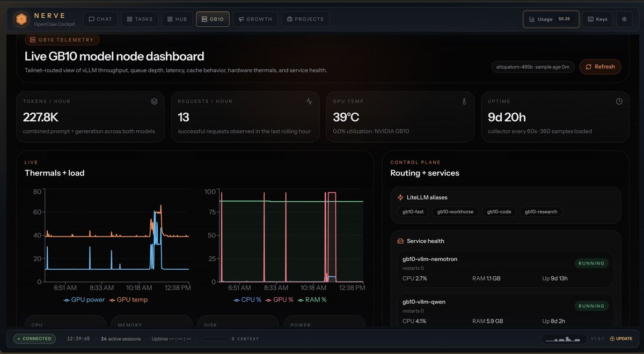Refresh the GB10 dashboard

click(x=600, y=67)
